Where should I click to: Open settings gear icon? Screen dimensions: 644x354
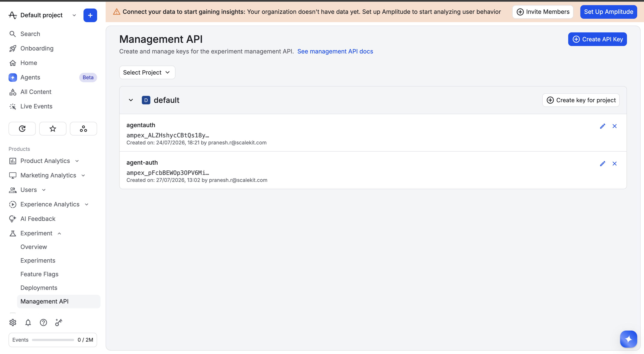point(13,322)
